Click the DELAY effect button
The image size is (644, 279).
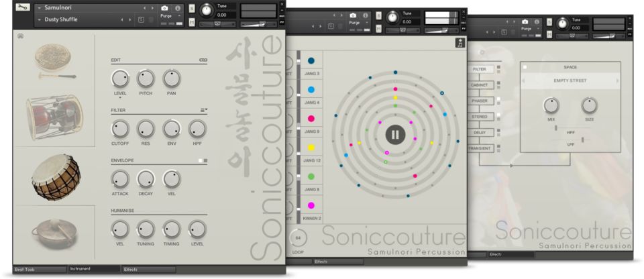click(x=480, y=133)
